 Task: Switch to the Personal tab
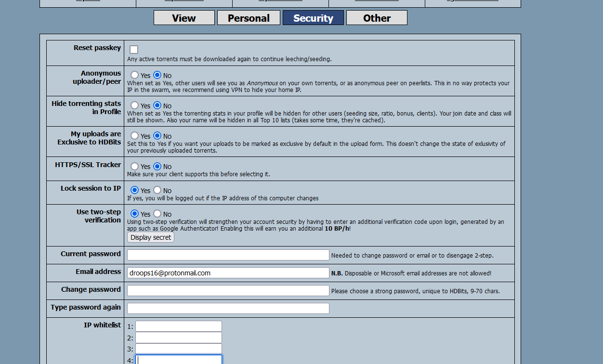tap(249, 18)
